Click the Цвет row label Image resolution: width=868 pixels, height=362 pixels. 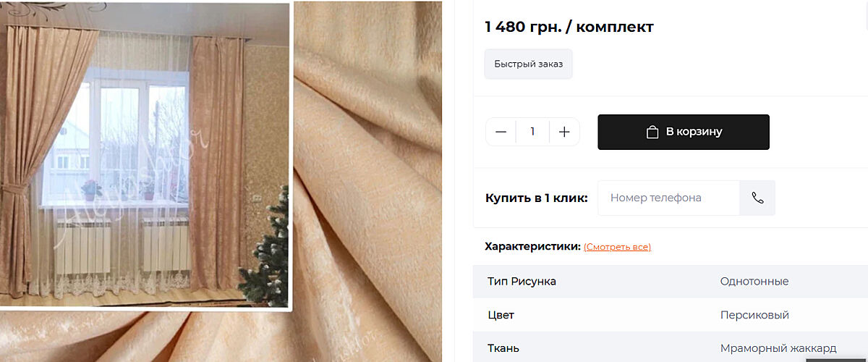click(x=501, y=315)
